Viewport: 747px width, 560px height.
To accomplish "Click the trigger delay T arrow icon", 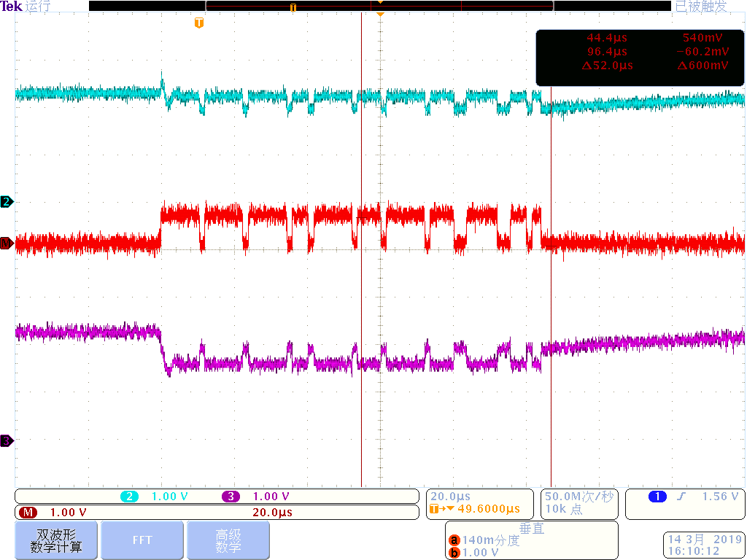I will (x=442, y=509).
